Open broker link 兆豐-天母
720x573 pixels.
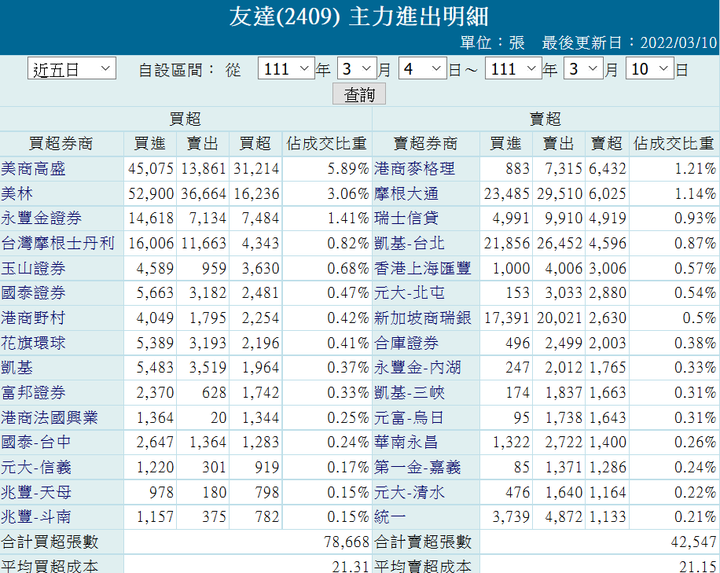pyautogui.click(x=36, y=492)
